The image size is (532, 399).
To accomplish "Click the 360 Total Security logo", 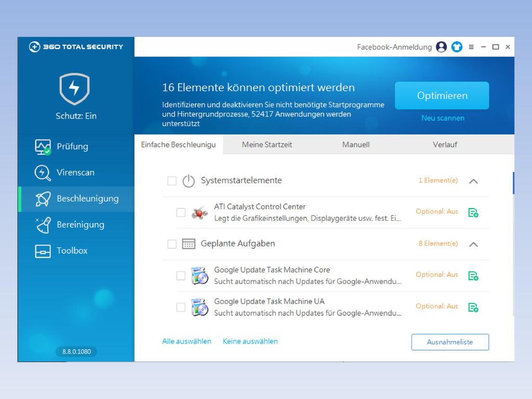I will [76, 47].
